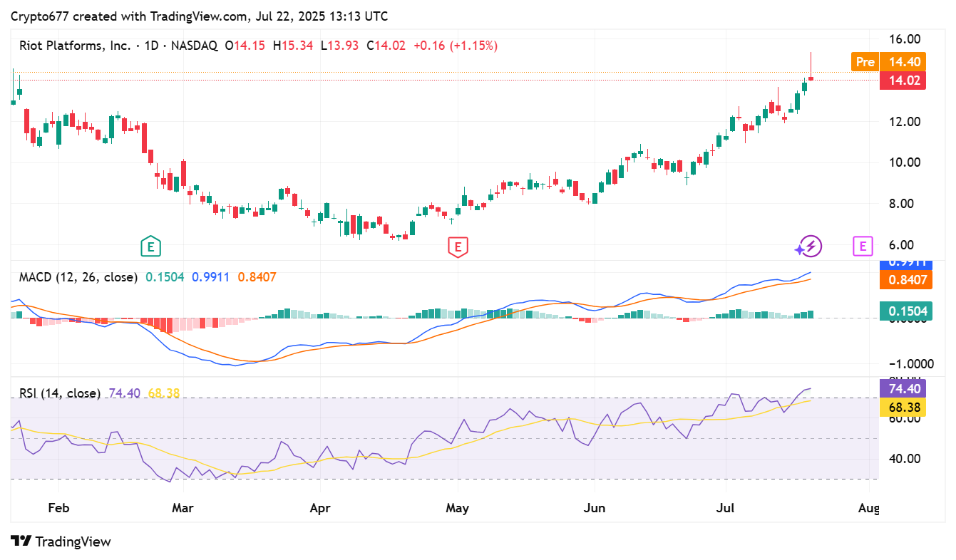Click the orange 0.8407 MACD signal label
Screen dimensions: 956x560
(x=908, y=280)
